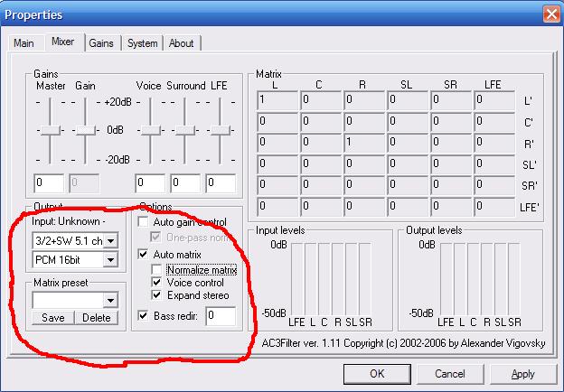Click matrix cell SL to R'
Image resolution: width=564 pixels, height=392 pixels.
point(408,143)
